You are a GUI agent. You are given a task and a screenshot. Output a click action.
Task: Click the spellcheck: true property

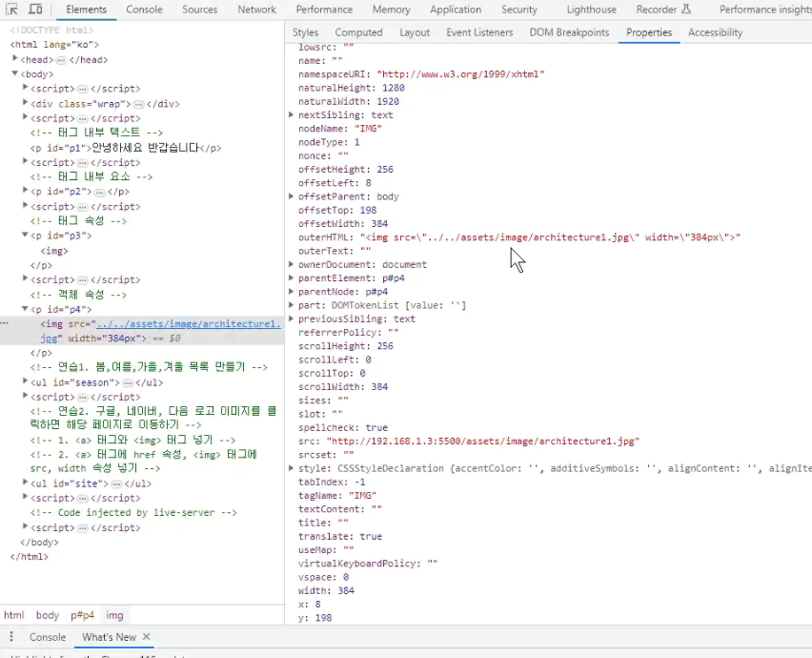343,427
